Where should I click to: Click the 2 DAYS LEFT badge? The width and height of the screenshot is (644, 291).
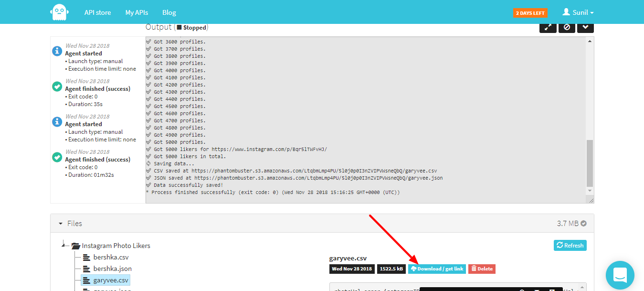tap(530, 13)
